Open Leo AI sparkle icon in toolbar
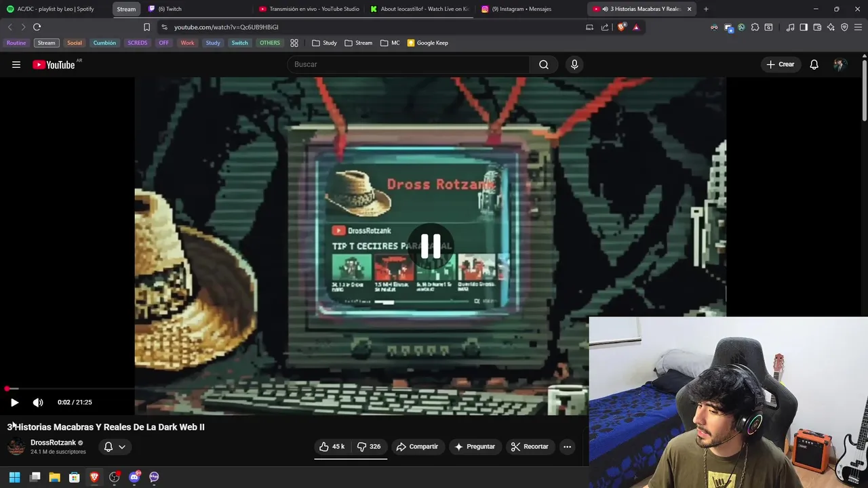 831,27
